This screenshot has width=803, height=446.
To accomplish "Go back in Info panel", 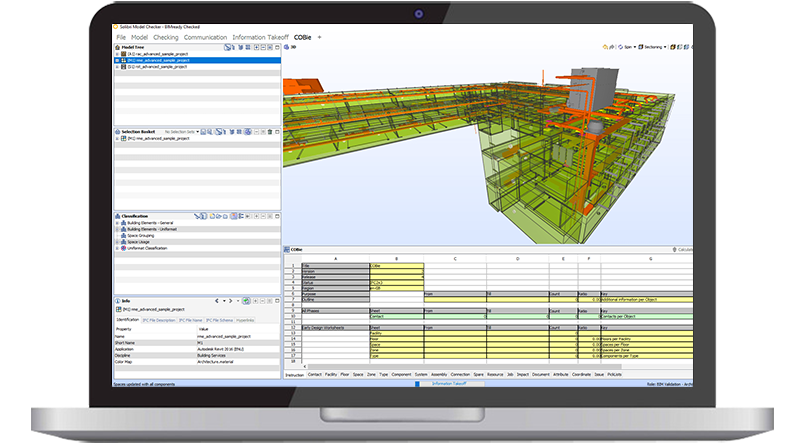I will (217, 301).
